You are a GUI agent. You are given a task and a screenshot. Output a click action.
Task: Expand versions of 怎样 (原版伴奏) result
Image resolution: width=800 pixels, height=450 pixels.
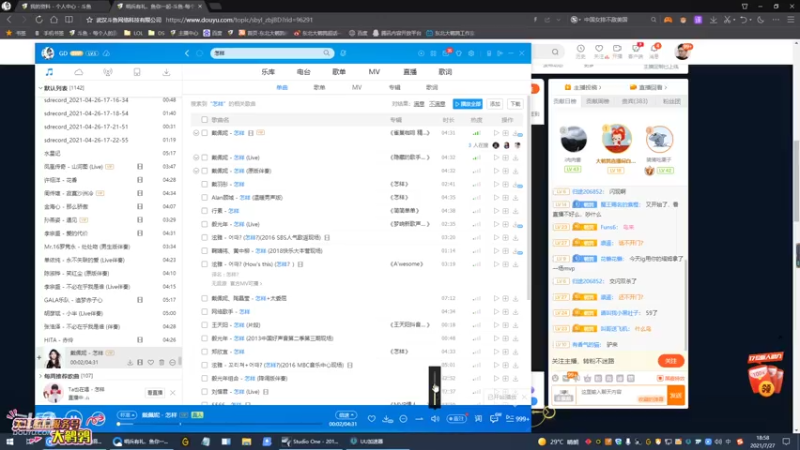[x=196, y=171]
